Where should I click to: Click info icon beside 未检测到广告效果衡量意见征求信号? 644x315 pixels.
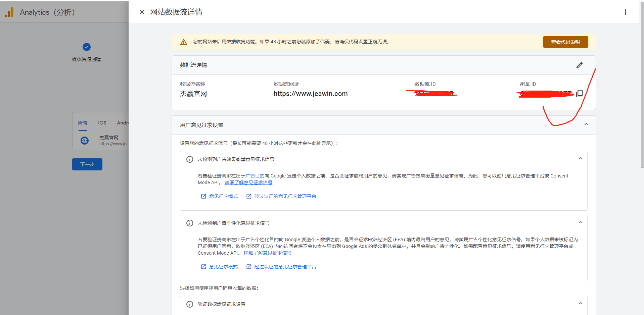(x=190, y=159)
